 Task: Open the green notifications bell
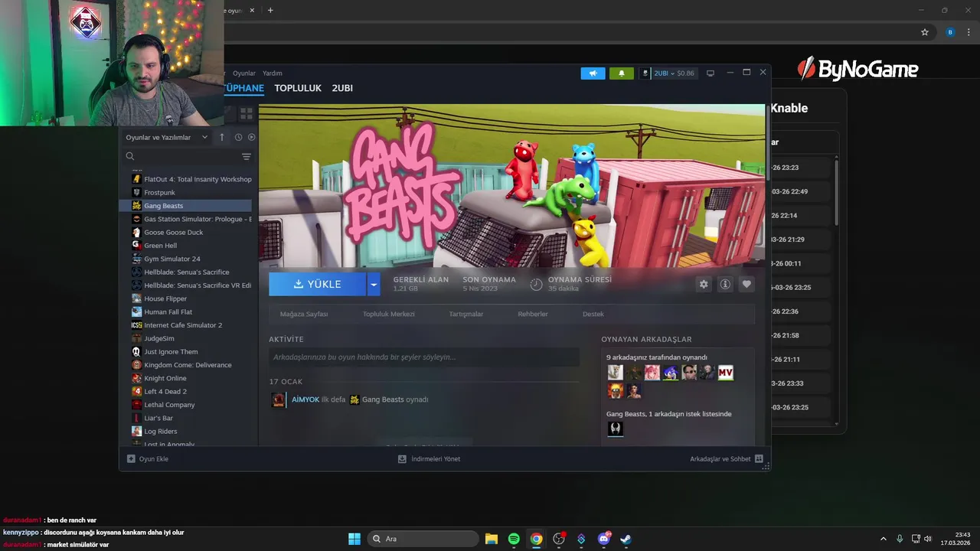pyautogui.click(x=621, y=73)
